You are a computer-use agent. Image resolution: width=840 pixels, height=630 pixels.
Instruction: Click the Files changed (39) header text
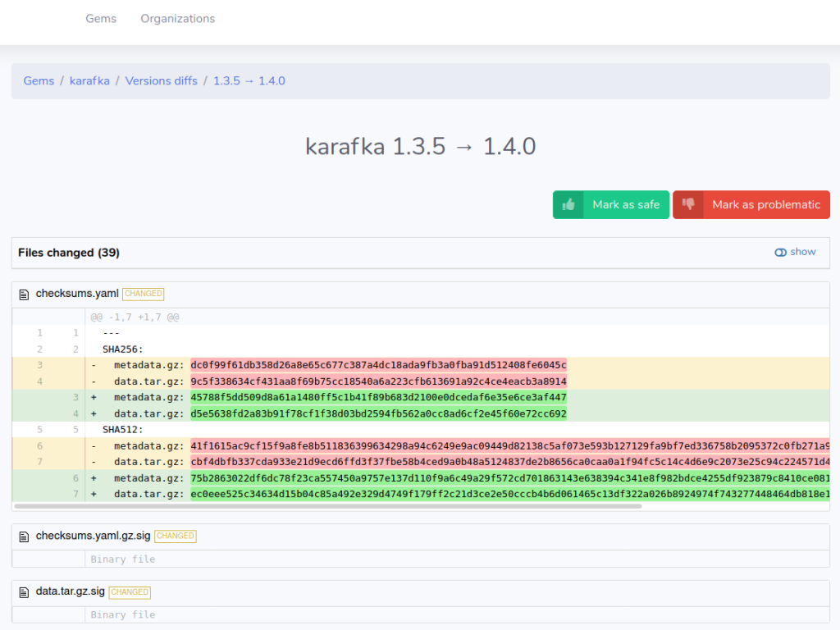click(x=69, y=253)
